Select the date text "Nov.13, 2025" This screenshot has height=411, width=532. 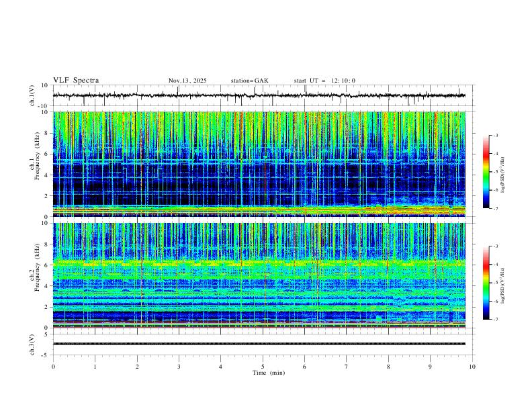187,81
